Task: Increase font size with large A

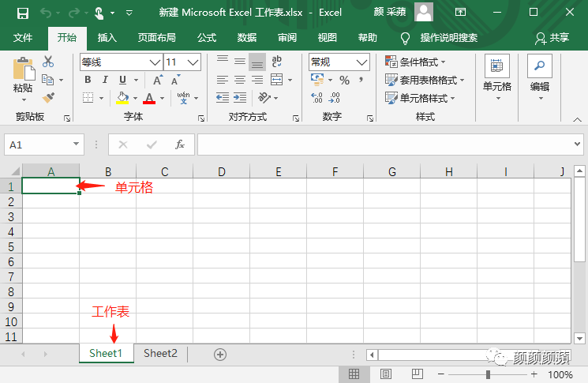Action: (x=158, y=80)
